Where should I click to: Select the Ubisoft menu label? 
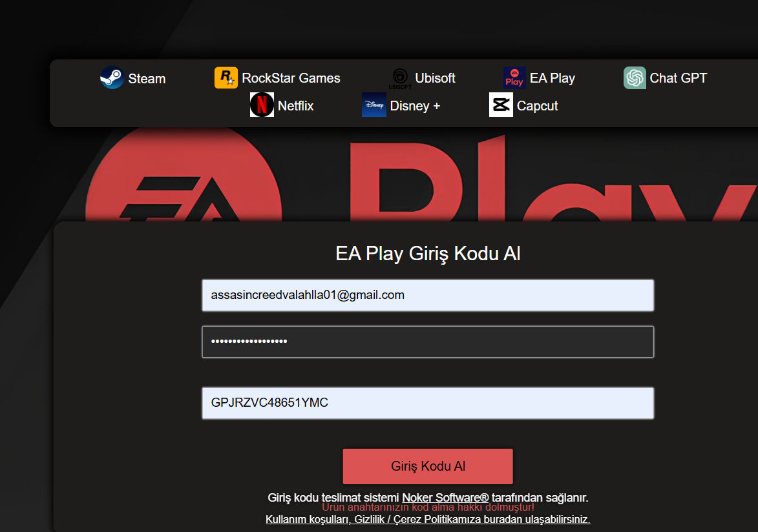click(435, 77)
